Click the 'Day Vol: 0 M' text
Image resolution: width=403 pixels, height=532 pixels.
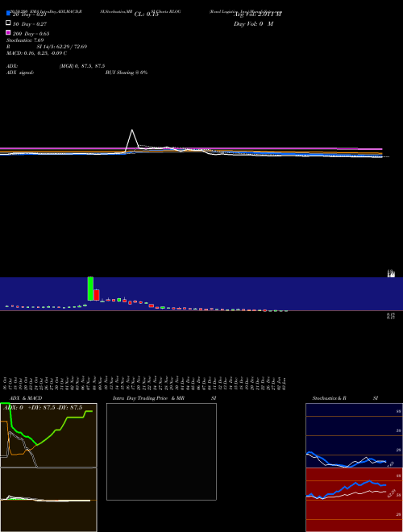253,23
